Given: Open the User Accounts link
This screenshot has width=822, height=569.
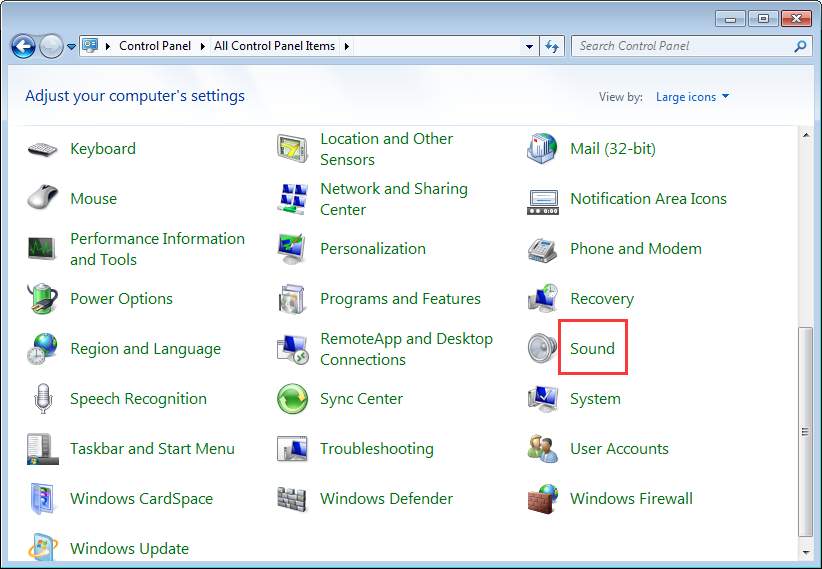Looking at the screenshot, I should (619, 448).
